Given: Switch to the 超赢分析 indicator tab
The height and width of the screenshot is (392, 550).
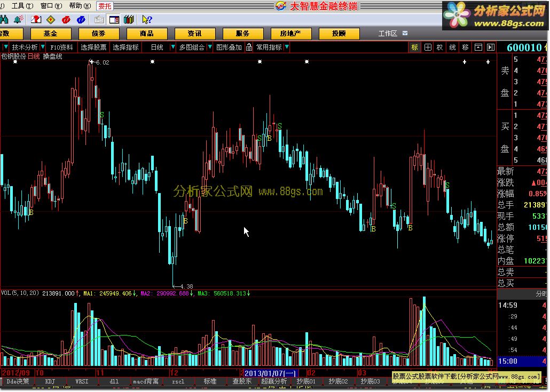Looking at the screenshot, I should [x=274, y=381].
